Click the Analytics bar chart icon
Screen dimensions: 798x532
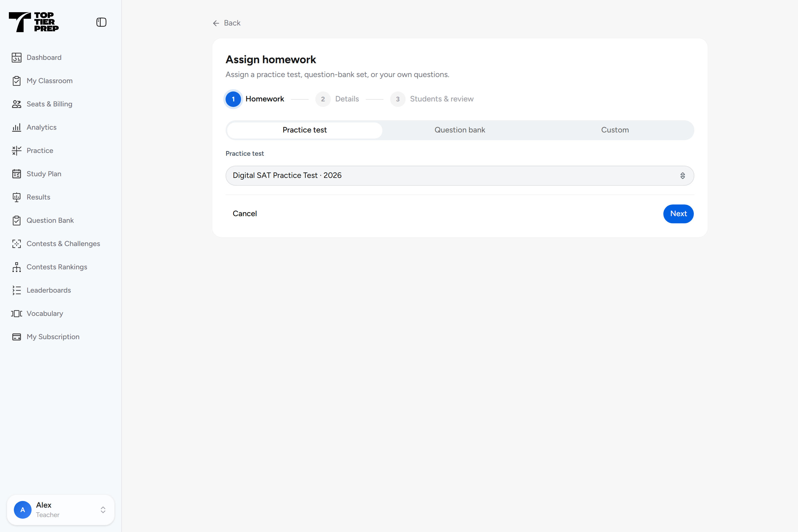[17, 127]
